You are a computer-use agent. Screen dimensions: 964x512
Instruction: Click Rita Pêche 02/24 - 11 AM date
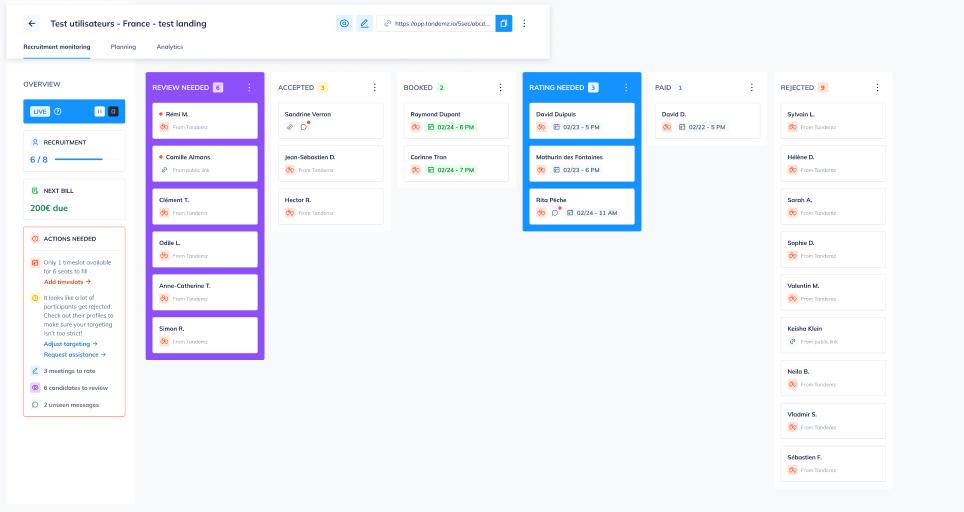[x=592, y=213]
